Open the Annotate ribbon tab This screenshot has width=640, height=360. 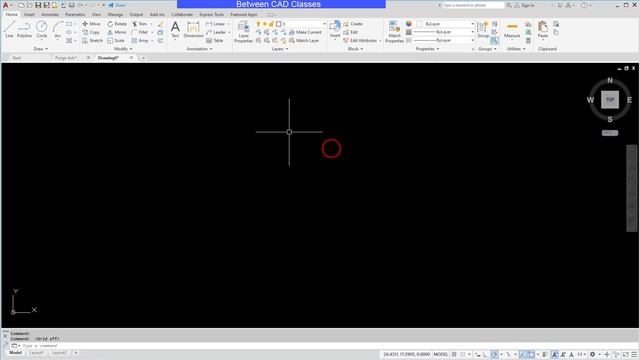tap(50, 14)
